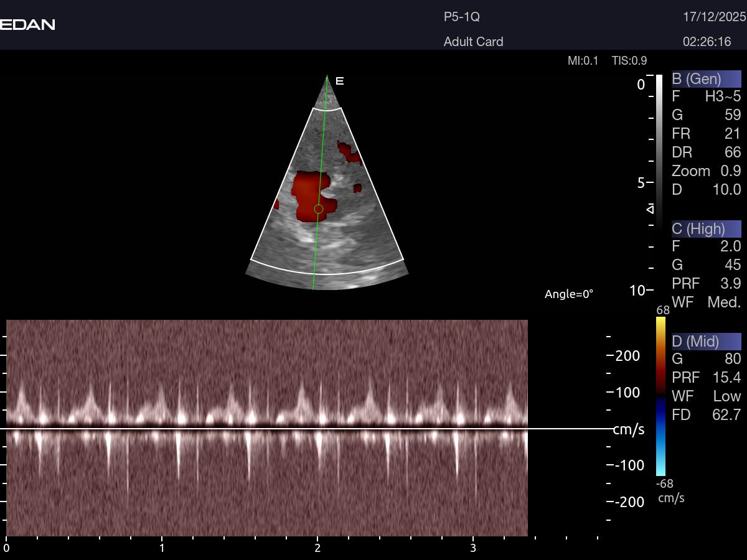Viewport: 747px width, 560px height.
Task: Click the color velocity scale bar
Action: (660, 396)
